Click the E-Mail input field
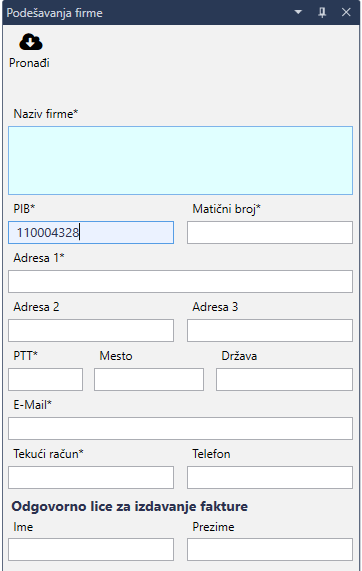Viewport: 362px width, 571px height. click(x=180, y=428)
